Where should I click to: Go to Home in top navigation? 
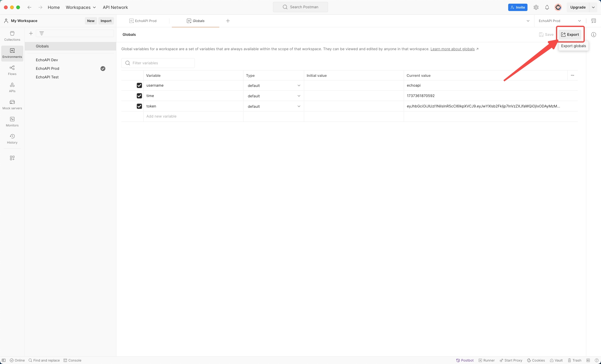(54, 7)
